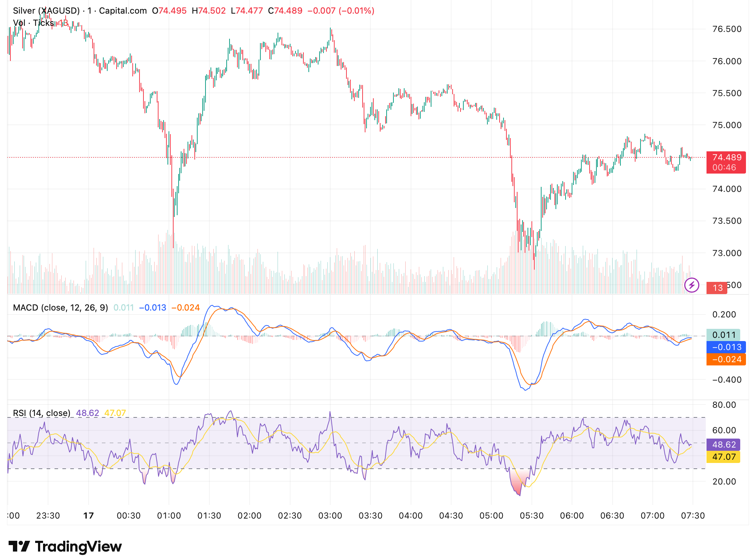
Task: Select the orange signal line badge −0.024
Action: click(x=726, y=359)
